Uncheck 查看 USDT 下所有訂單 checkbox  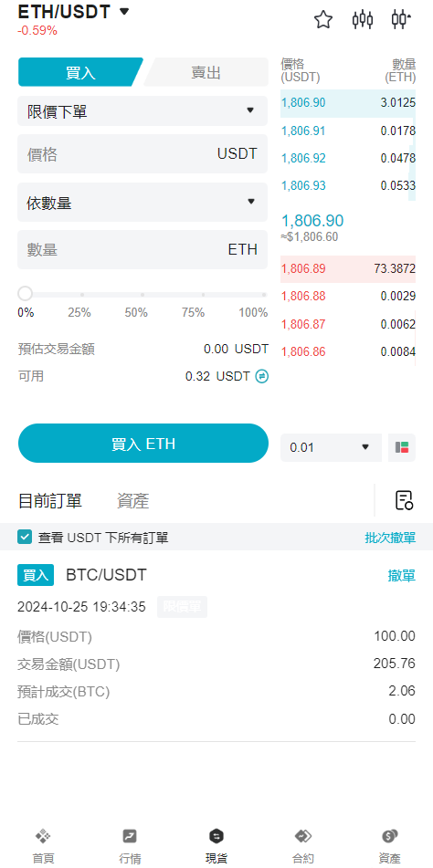coord(25,537)
